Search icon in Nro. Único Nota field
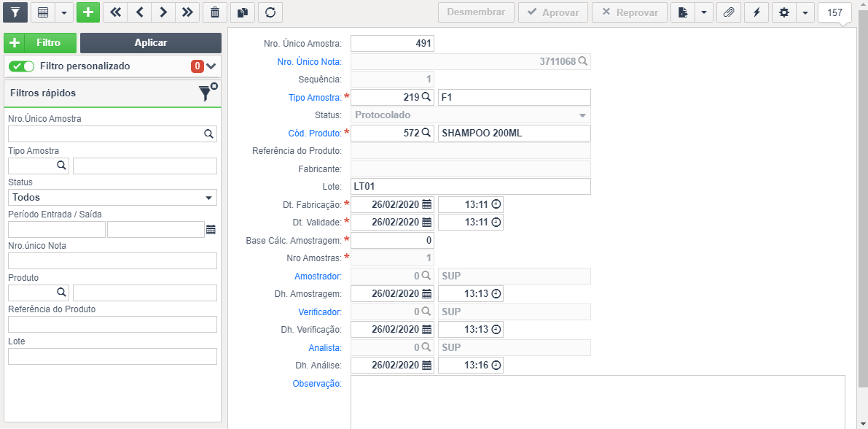Viewport: 868px width, 429px height. tap(582, 61)
